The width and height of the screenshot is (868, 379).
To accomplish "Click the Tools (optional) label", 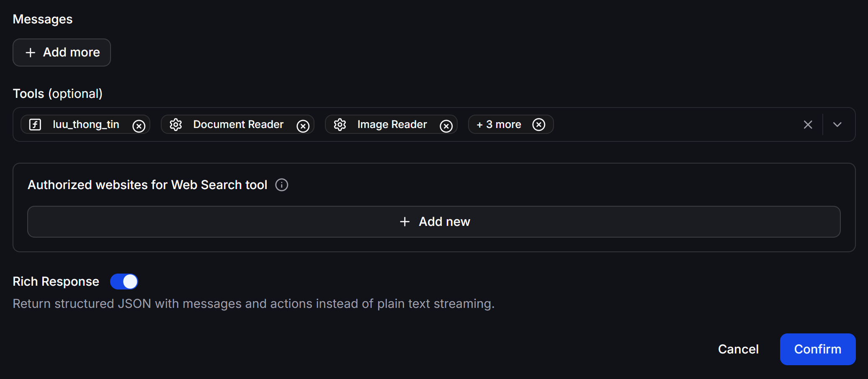I will 58,94.
